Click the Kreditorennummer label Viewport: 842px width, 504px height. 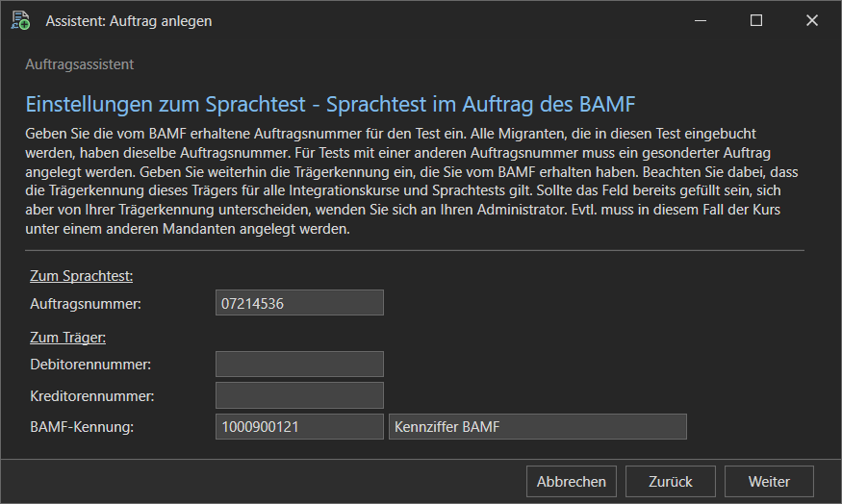coord(92,395)
